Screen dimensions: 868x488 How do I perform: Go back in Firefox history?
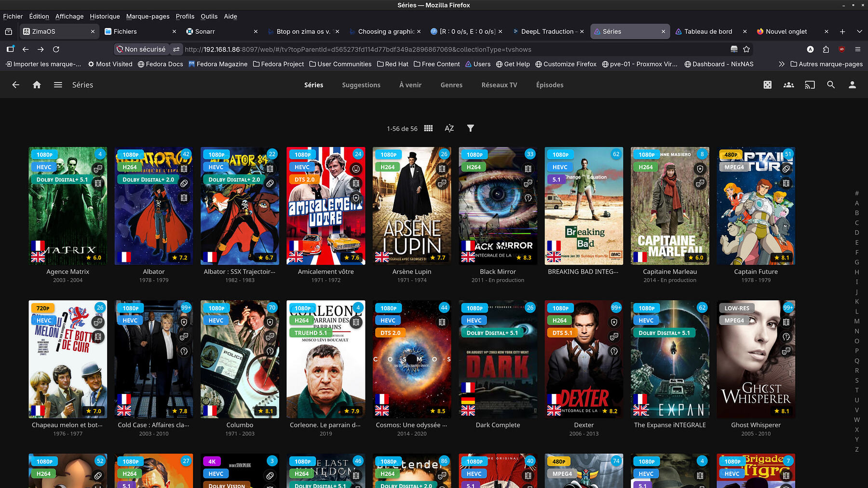pos(26,49)
